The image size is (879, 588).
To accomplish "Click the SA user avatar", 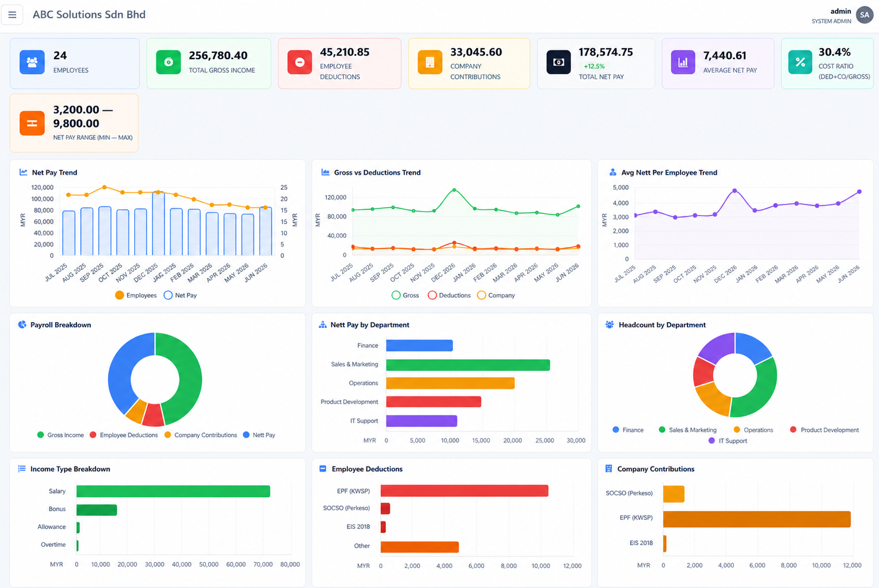I will (x=864, y=15).
